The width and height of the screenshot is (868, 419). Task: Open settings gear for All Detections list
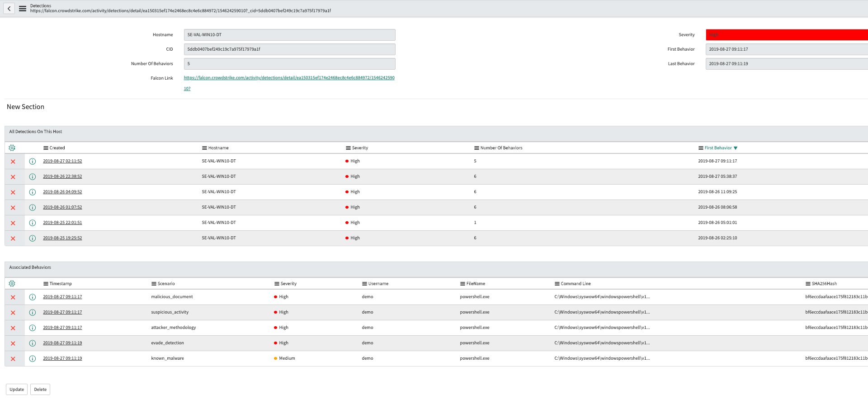12,148
